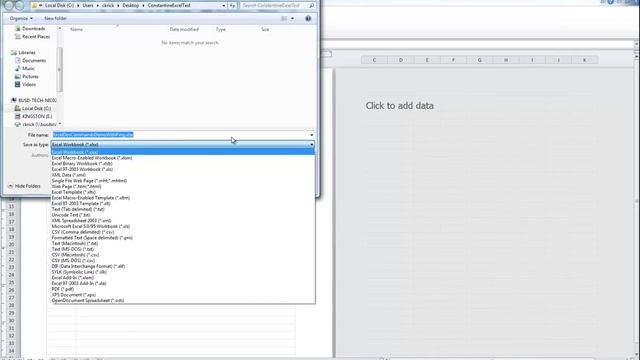
Task: Select Libraries in the navigation pane
Action: coord(27,53)
